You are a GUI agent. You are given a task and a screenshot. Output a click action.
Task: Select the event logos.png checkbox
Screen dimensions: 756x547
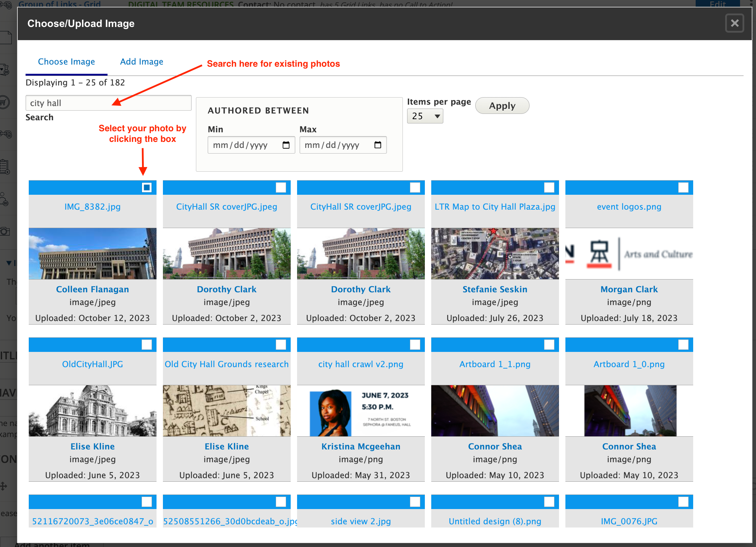click(683, 187)
